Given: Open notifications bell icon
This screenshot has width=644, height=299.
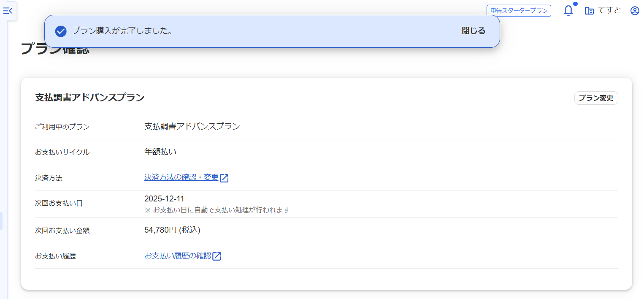Looking at the screenshot, I should (568, 11).
